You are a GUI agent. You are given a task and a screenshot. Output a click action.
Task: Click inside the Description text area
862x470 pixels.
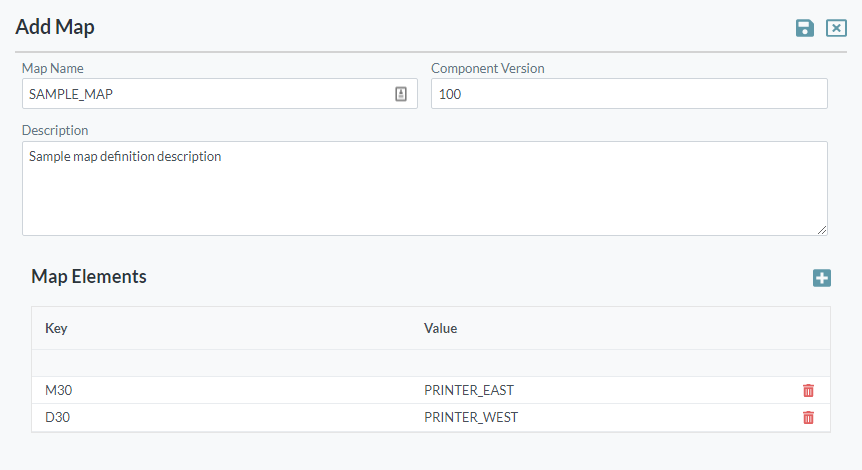424,190
